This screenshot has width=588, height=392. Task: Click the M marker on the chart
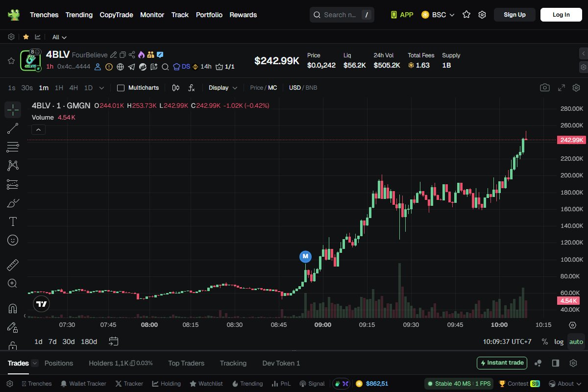pos(305,256)
